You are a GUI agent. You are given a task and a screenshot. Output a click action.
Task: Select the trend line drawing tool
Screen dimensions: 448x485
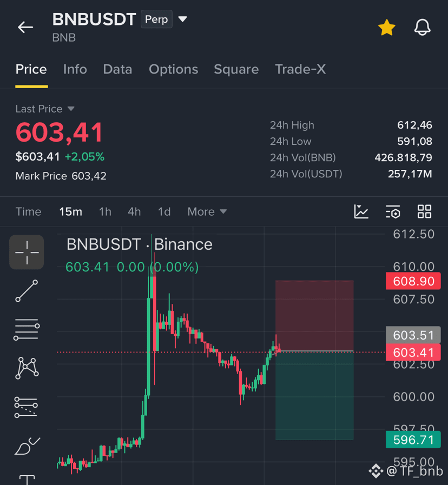[27, 291]
